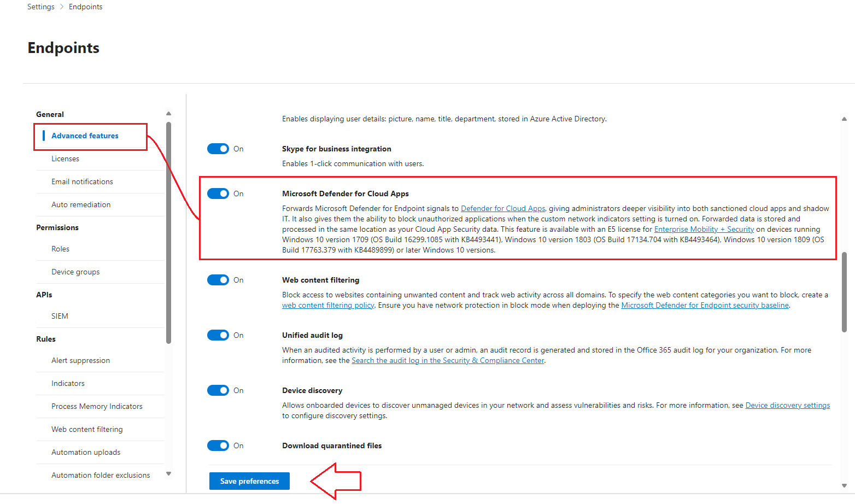This screenshot has height=504, width=855.
Task: Open Roles under Permissions
Action: (x=60, y=249)
